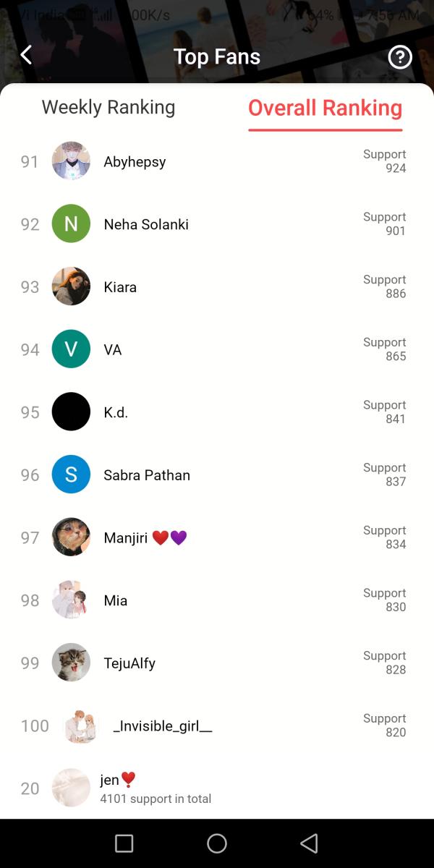
Task: Tap Mia's anime profile picture
Action: click(x=71, y=600)
